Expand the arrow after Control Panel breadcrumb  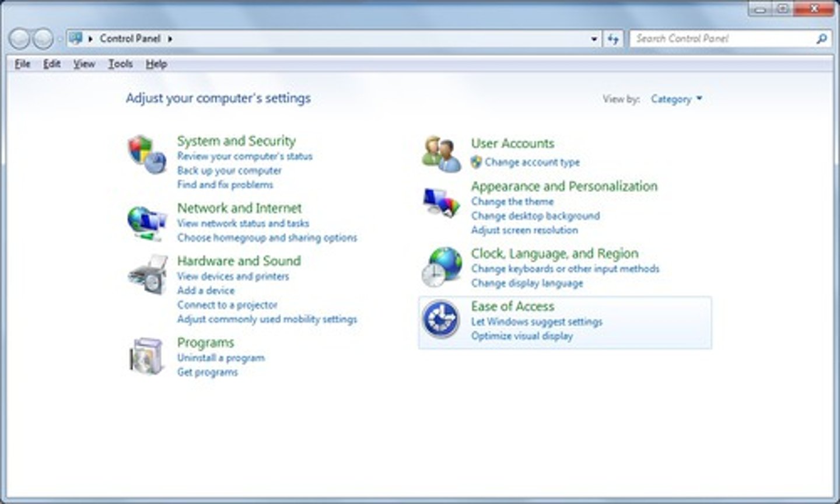click(x=170, y=39)
